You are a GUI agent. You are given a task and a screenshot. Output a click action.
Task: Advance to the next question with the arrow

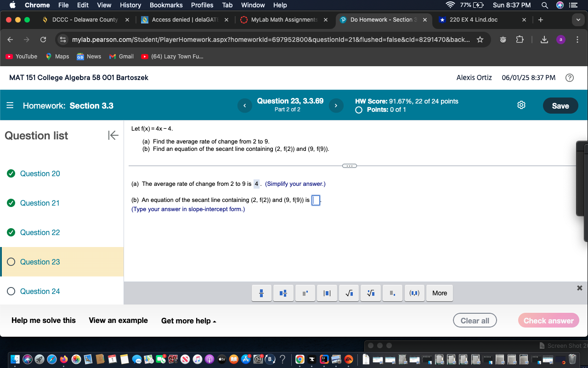coord(336,105)
